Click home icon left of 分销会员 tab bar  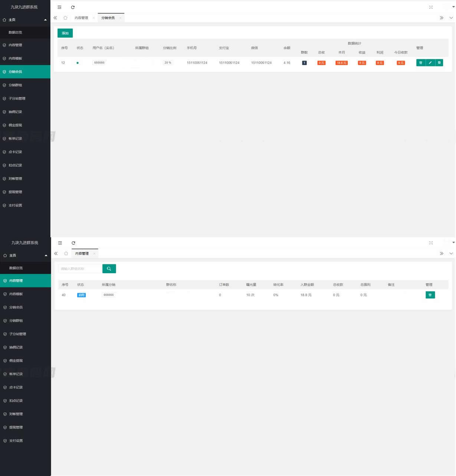point(65,18)
